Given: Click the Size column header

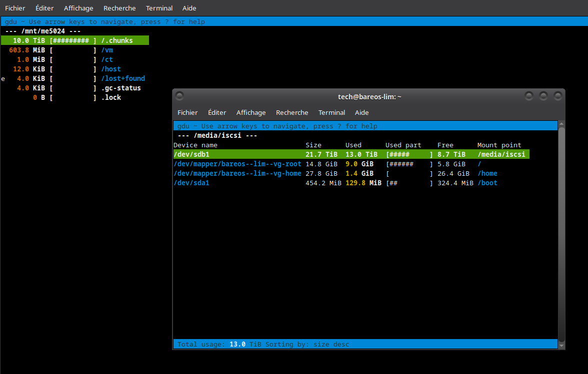Looking at the screenshot, I should coord(313,145).
